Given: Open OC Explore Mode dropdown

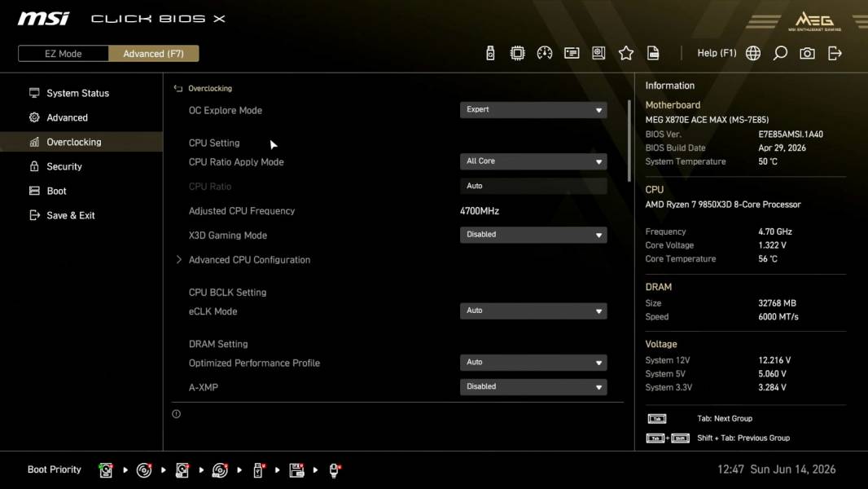Looking at the screenshot, I should (x=533, y=110).
